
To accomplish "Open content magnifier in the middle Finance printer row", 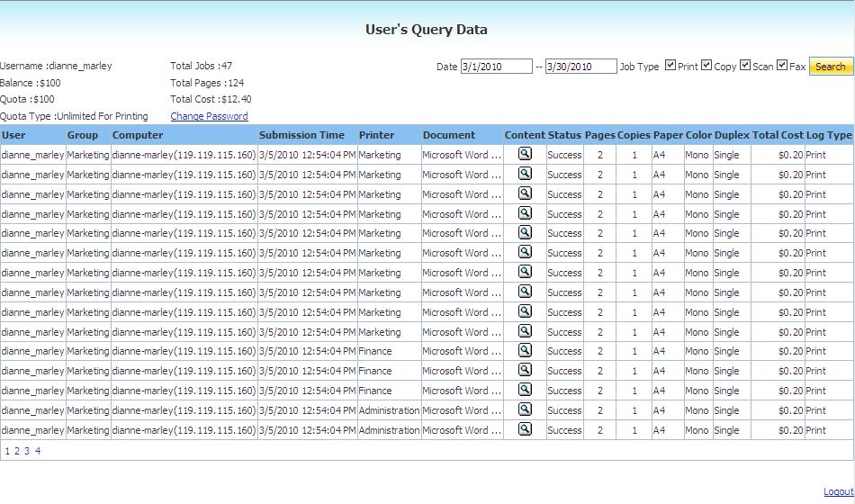I will tap(525, 370).
